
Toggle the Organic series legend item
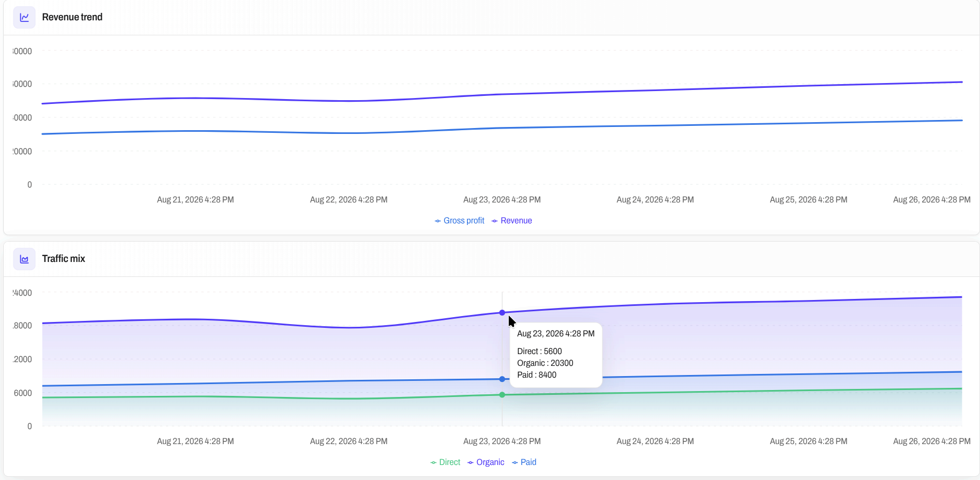[486, 462]
